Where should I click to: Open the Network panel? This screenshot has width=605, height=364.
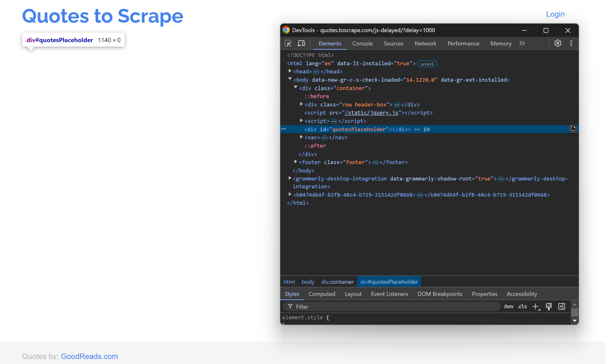click(425, 43)
